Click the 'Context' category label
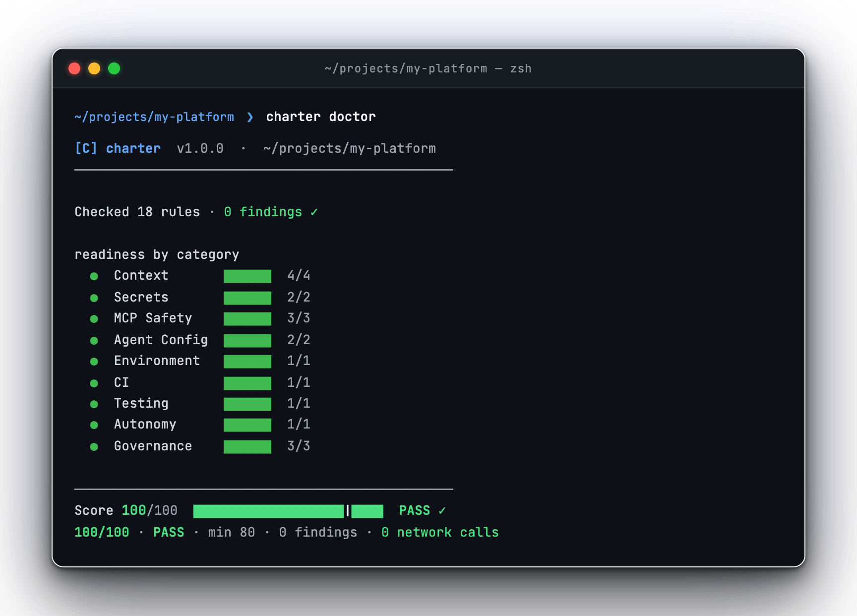Screen dimensions: 857x616 [x=141, y=275]
